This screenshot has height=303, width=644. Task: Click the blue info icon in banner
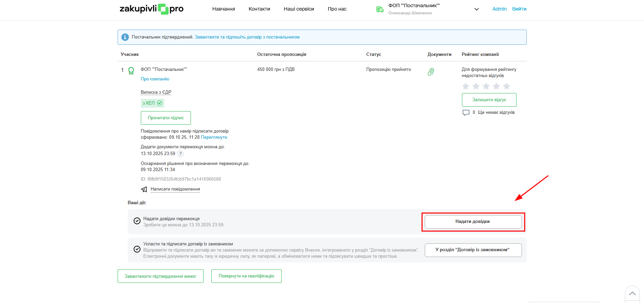tap(125, 37)
